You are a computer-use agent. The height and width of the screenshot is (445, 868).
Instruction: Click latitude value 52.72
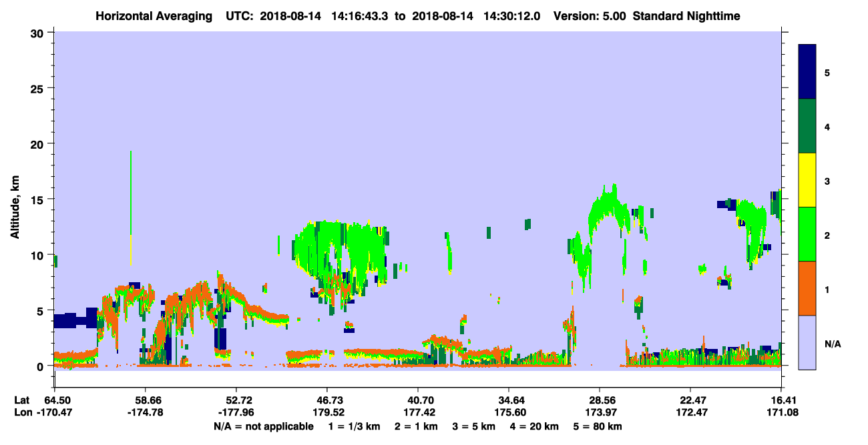236,400
